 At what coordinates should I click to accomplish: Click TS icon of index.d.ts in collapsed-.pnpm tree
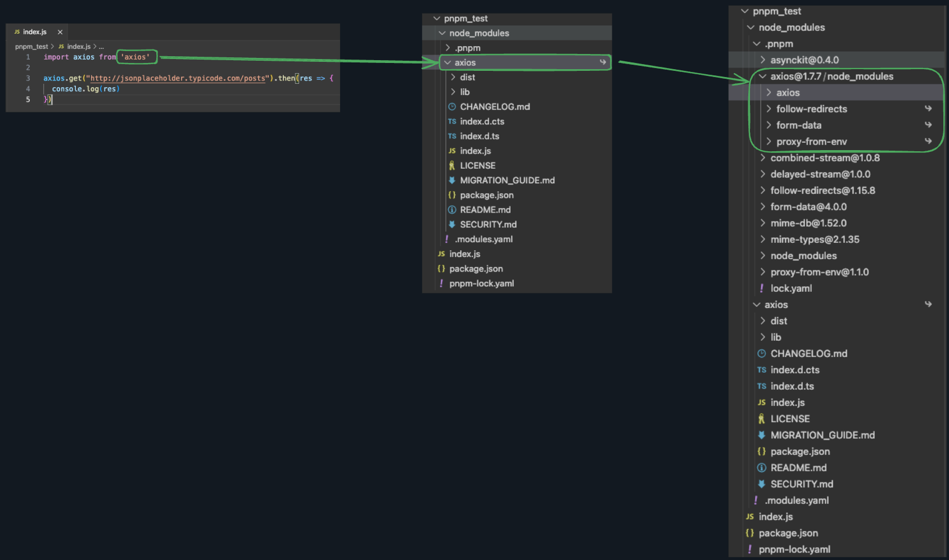click(x=452, y=136)
